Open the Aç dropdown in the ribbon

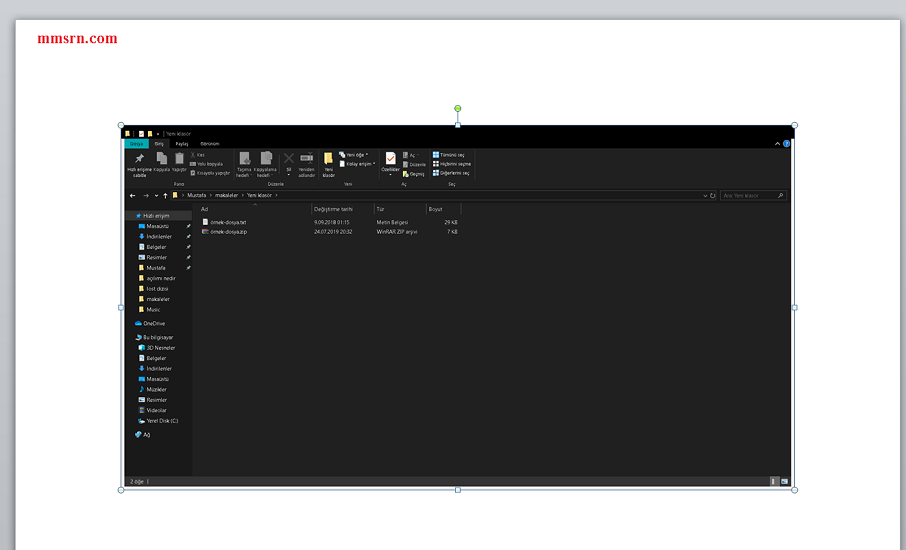tap(411, 155)
